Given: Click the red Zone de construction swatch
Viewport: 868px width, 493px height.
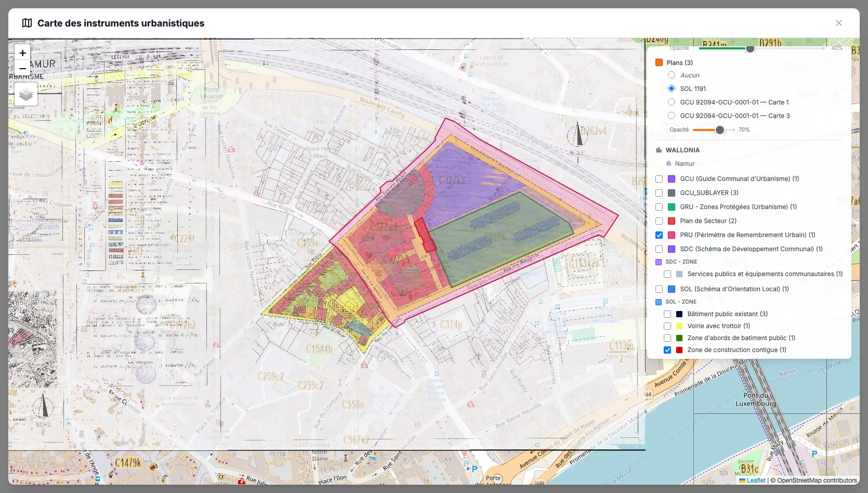Looking at the screenshot, I should click(679, 350).
